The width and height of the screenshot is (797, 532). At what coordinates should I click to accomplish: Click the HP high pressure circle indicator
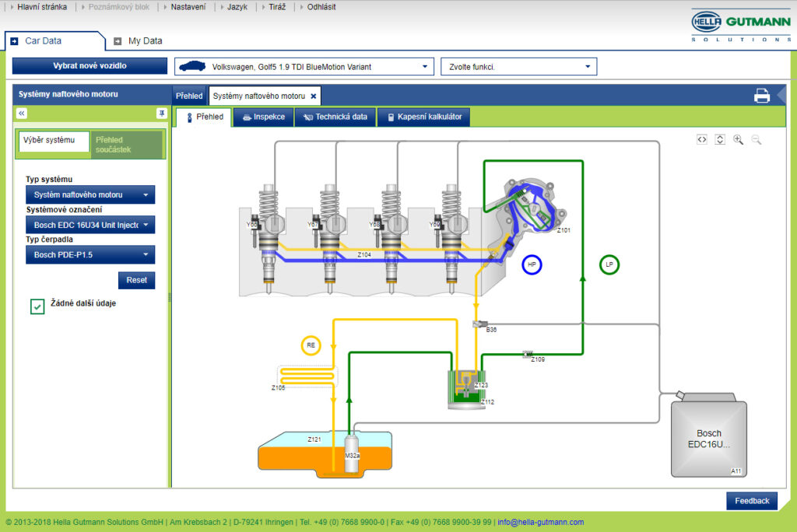click(x=532, y=265)
